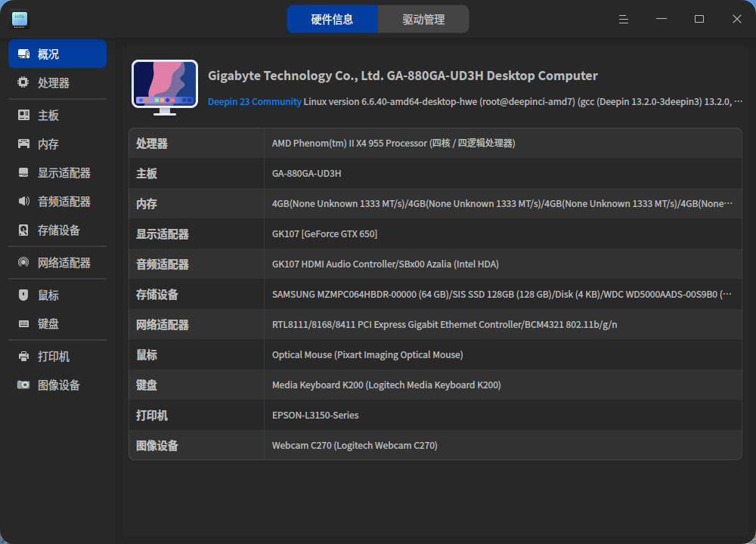This screenshot has width=756, height=544.
Task: Click the Linux version 6.6.40 kernel text
Action: pos(522,102)
